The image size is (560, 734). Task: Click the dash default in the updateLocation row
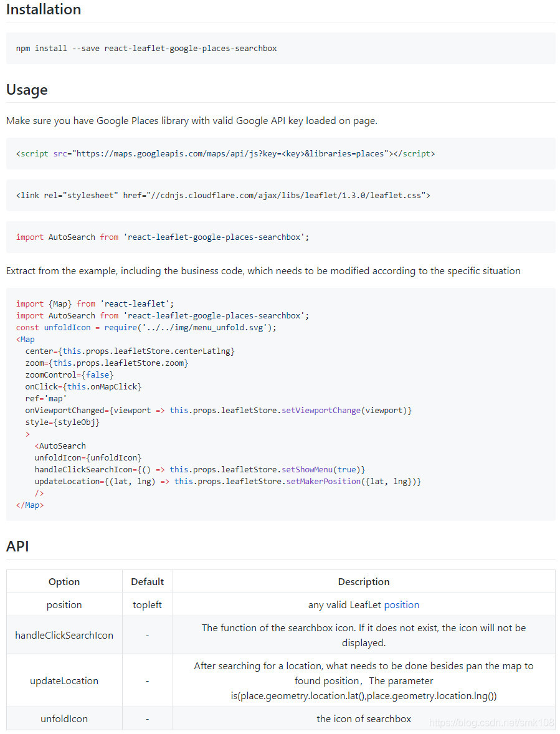coord(148,680)
